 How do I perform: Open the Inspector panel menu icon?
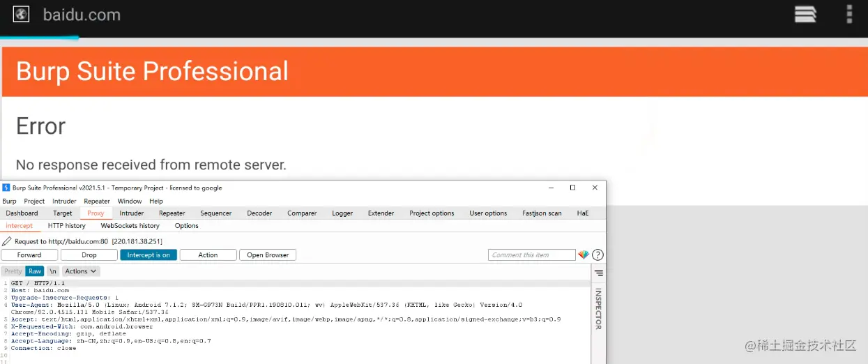point(599,273)
